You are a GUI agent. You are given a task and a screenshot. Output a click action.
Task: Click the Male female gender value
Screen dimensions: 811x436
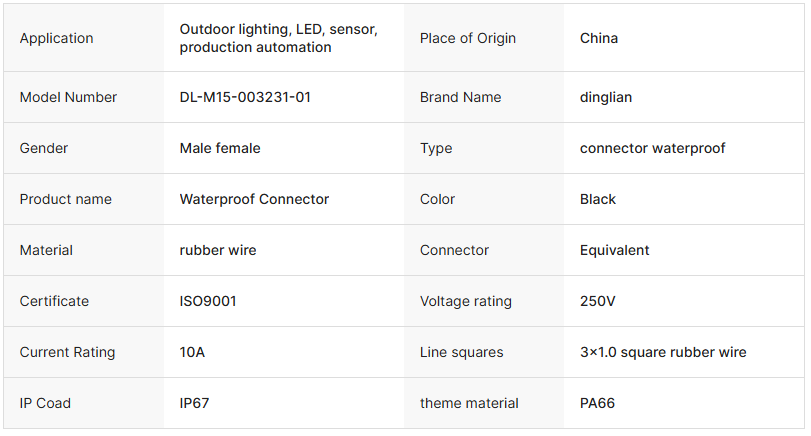[x=220, y=148]
